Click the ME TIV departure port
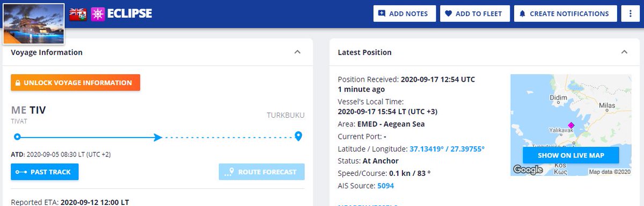 tap(28, 110)
